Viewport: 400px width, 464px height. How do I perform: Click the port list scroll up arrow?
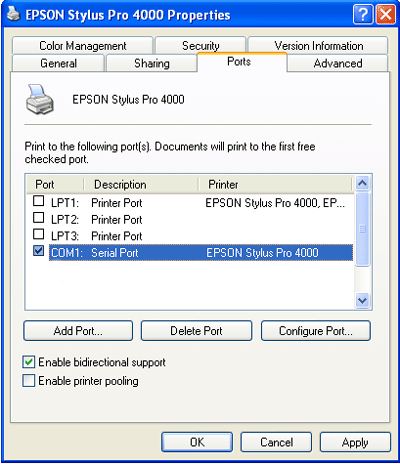(362, 183)
